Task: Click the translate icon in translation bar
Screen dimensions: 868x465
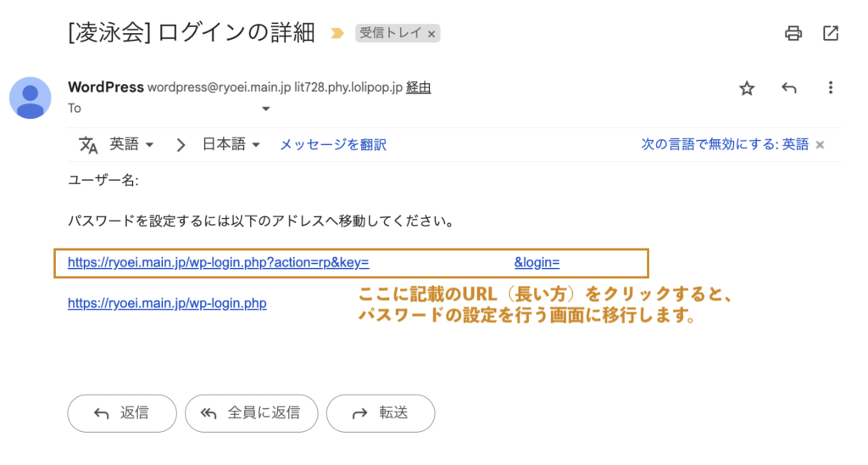Action: pos(89,145)
